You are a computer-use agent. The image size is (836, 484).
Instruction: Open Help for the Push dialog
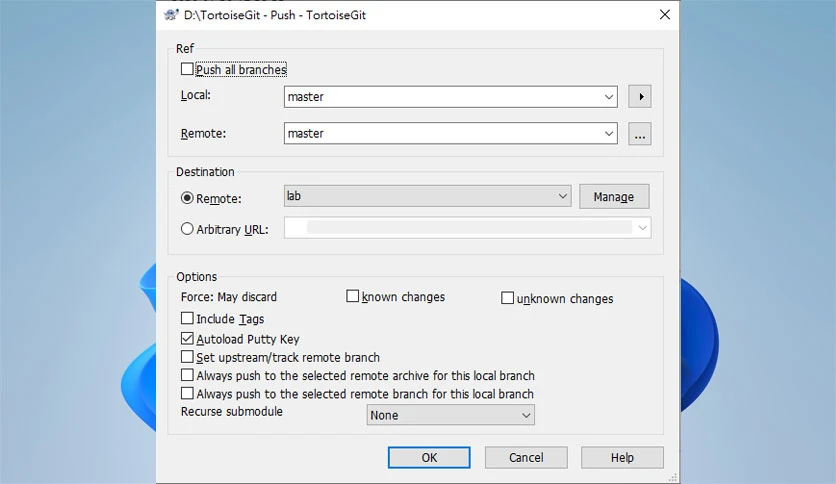tap(622, 457)
